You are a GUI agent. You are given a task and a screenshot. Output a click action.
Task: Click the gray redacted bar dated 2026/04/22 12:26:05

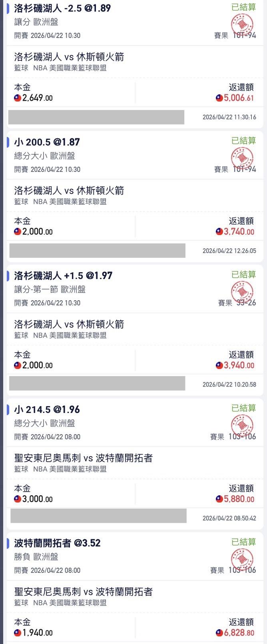click(97, 251)
